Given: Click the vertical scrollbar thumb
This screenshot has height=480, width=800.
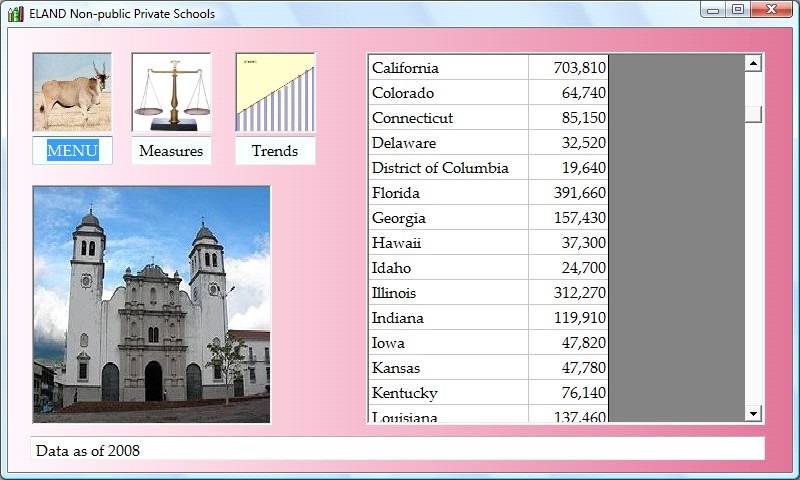Looking at the screenshot, I should point(754,114).
